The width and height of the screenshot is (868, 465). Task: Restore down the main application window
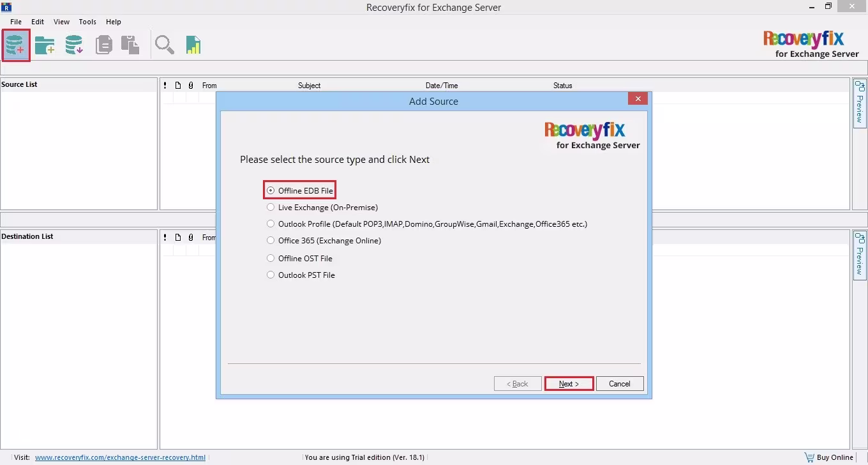tap(828, 6)
